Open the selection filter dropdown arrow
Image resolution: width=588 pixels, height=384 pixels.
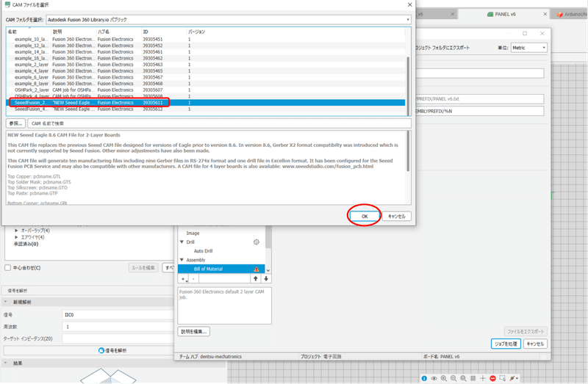point(517,378)
